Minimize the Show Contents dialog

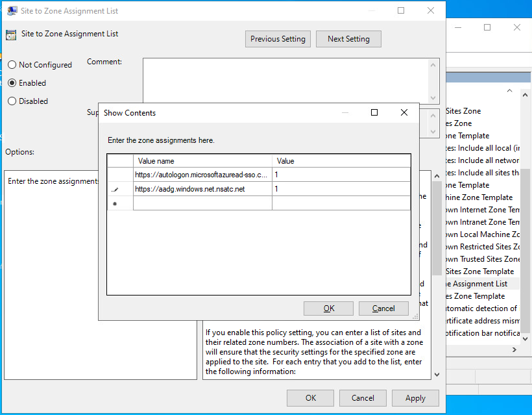point(345,112)
